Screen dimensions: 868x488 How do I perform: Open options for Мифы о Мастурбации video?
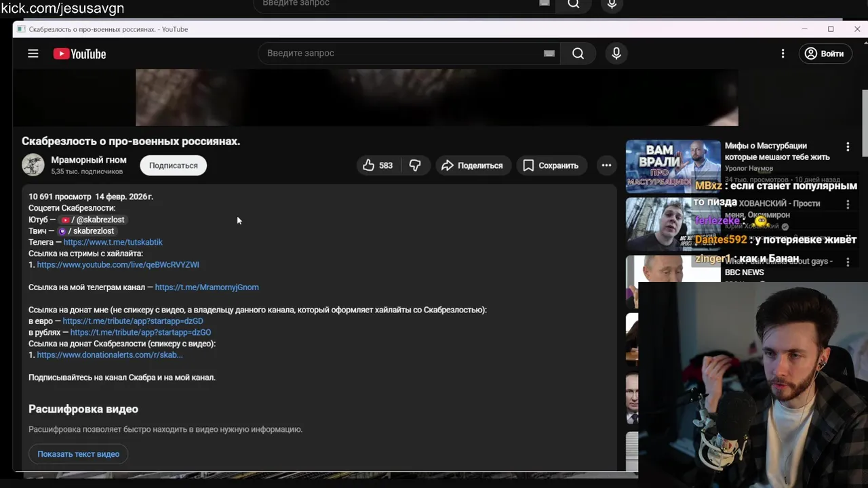coord(848,146)
